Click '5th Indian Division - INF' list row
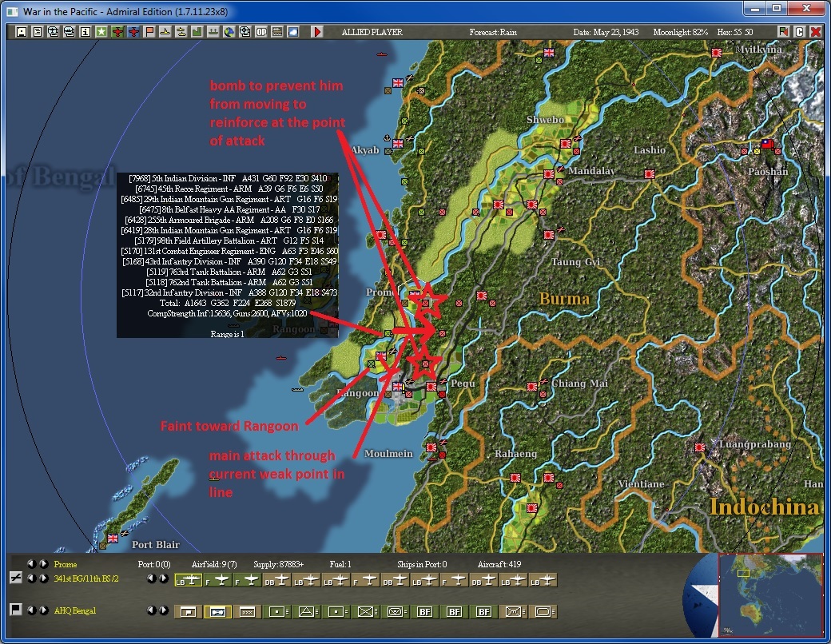The width and height of the screenshot is (831, 644). coord(229,179)
